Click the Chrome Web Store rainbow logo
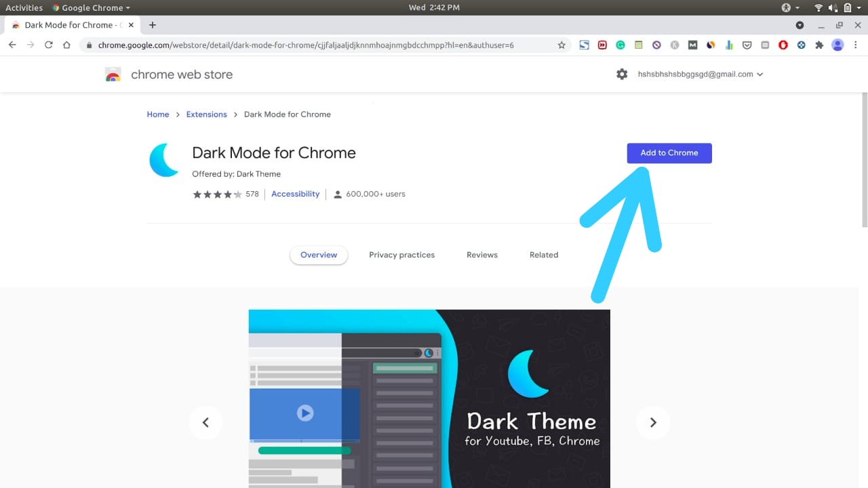The width and height of the screenshot is (868, 488). tap(113, 75)
